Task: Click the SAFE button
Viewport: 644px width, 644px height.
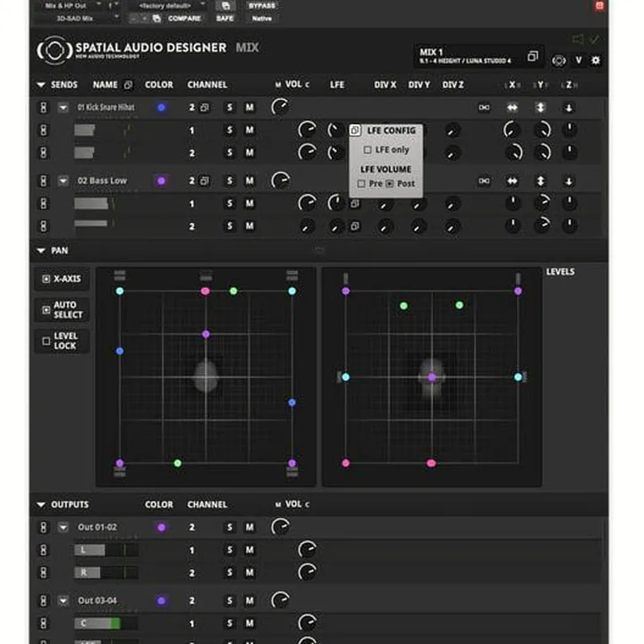Action: pos(225,19)
